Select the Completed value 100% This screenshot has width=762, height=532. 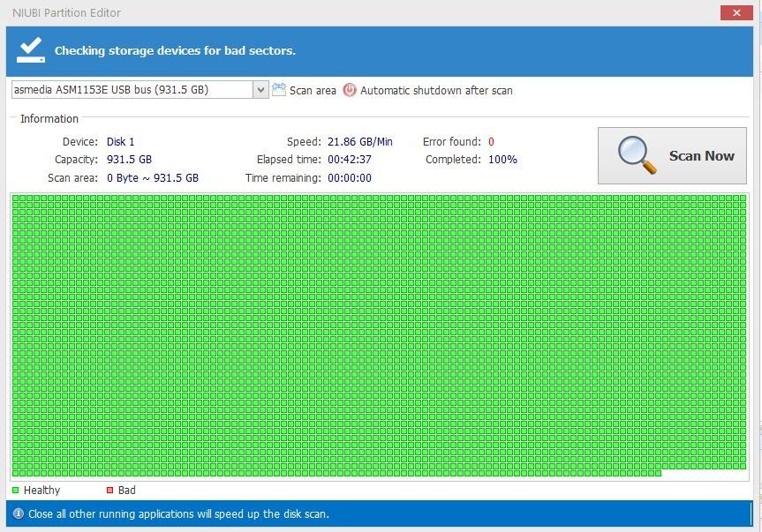502,159
